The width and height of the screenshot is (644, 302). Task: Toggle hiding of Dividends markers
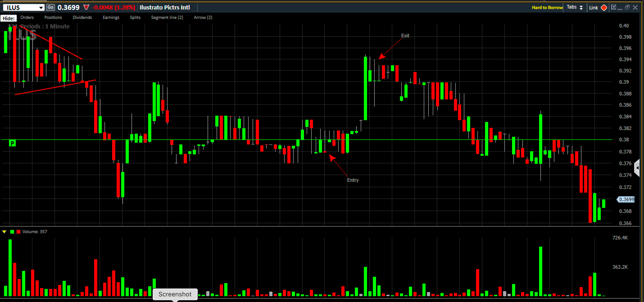click(x=82, y=18)
